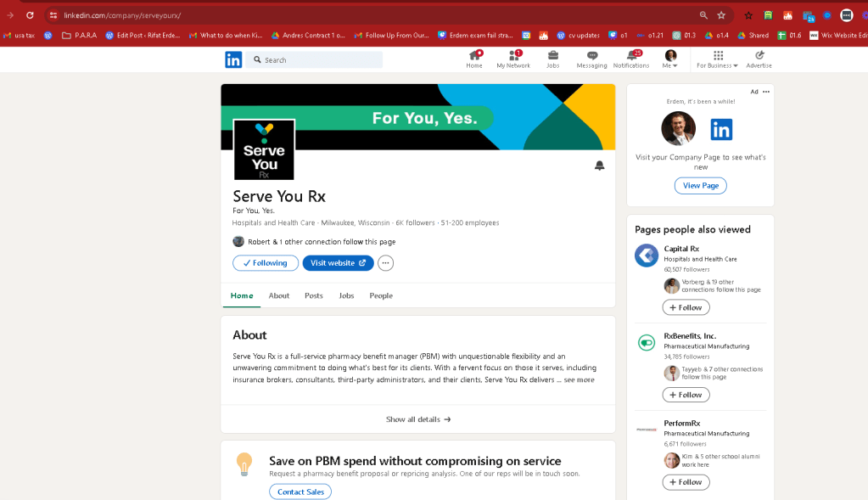Click the View Page button

click(x=700, y=186)
